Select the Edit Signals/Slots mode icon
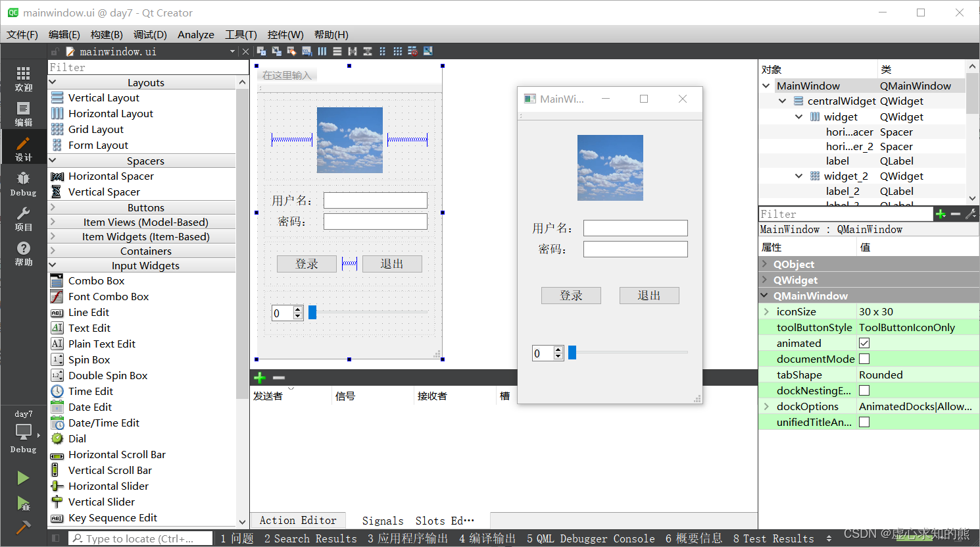This screenshot has height=547, width=980. (277, 51)
